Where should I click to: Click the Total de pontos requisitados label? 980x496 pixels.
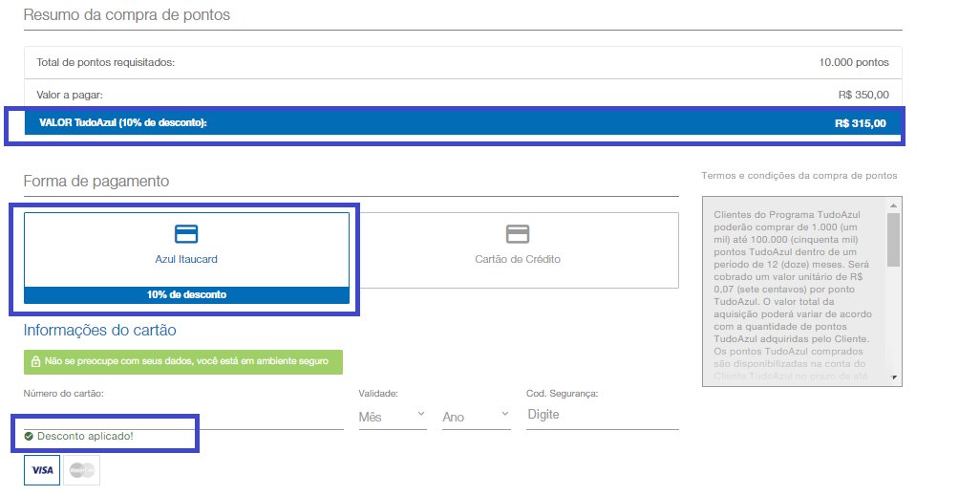pyautogui.click(x=106, y=62)
